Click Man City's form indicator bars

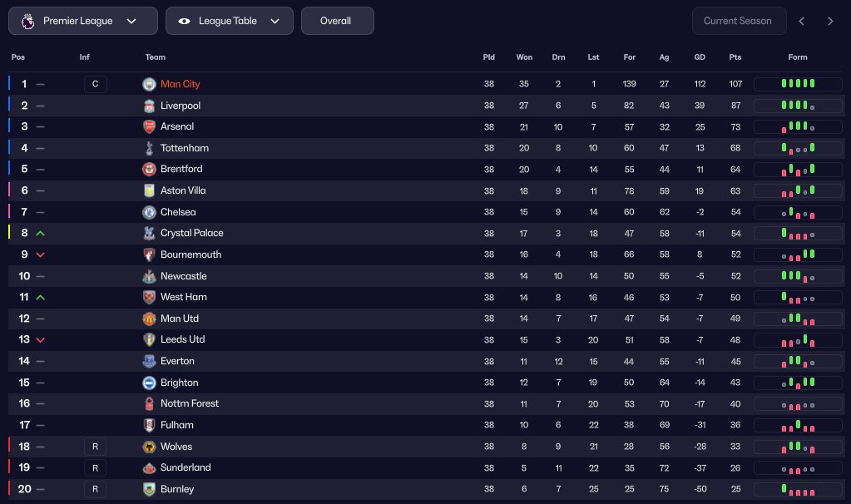coord(798,83)
